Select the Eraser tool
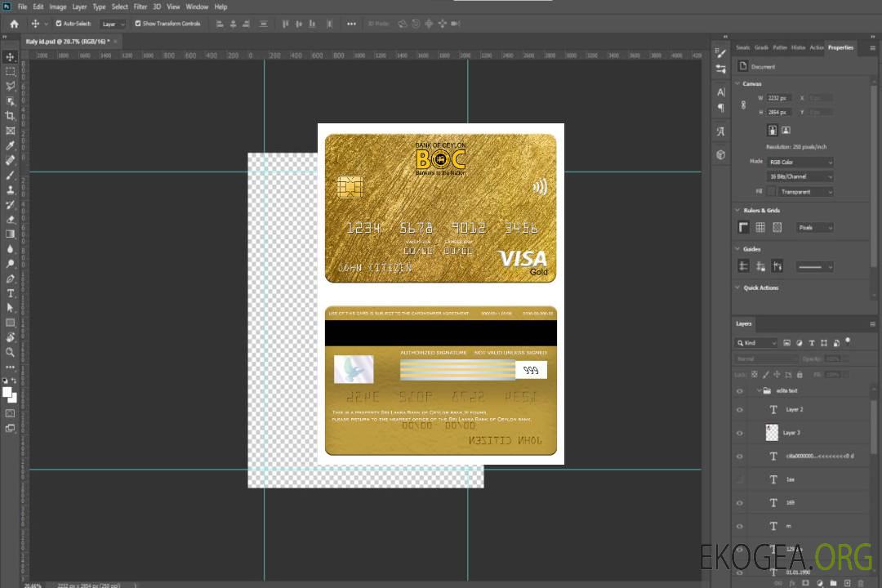This screenshot has height=588, width=882. 10,220
